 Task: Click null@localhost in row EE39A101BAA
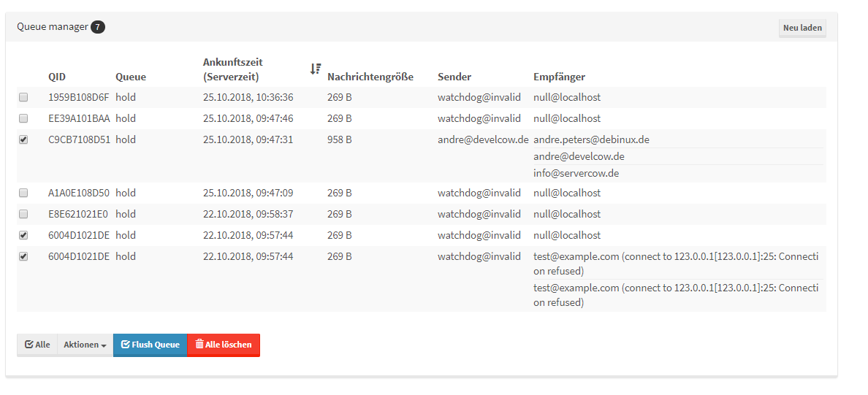coord(567,118)
